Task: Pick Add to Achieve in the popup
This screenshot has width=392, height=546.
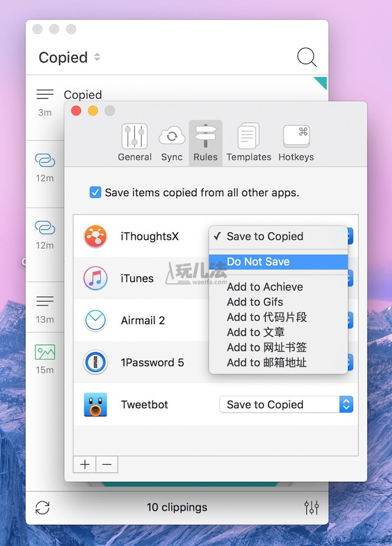Action: coord(265,287)
